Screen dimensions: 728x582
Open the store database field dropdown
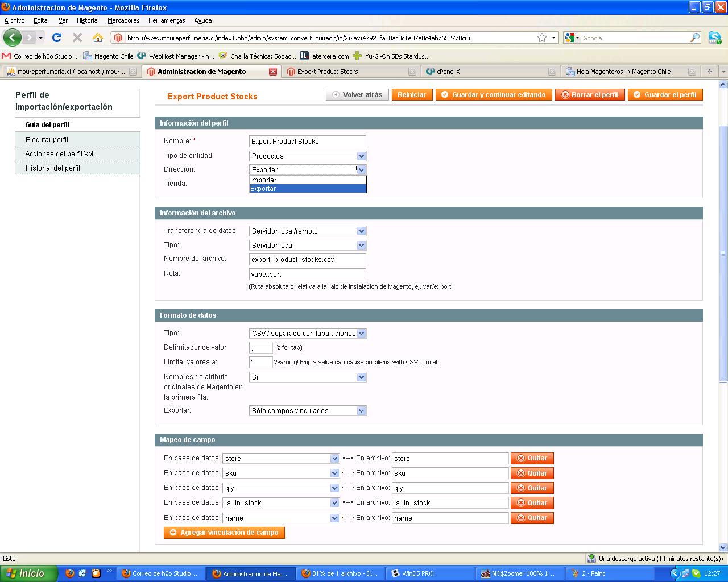click(x=281, y=458)
